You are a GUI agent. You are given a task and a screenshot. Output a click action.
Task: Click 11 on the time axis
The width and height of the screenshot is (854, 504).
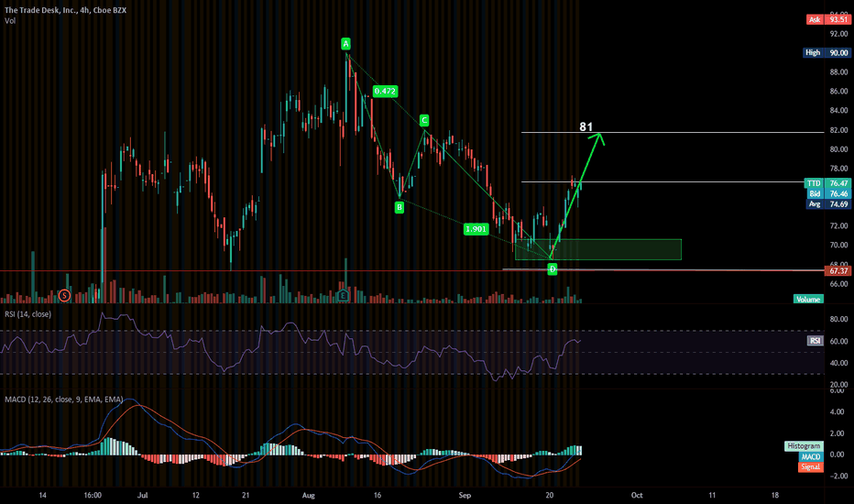coord(712,495)
